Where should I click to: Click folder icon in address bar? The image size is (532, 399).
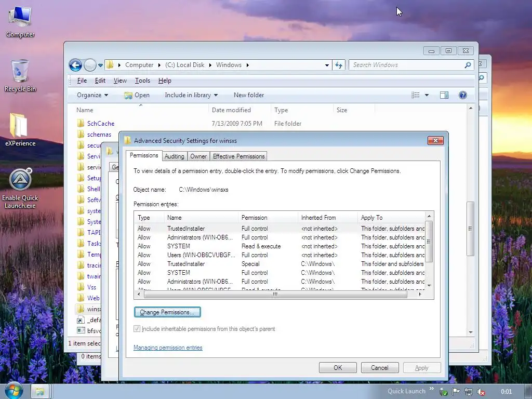(x=110, y=65)
